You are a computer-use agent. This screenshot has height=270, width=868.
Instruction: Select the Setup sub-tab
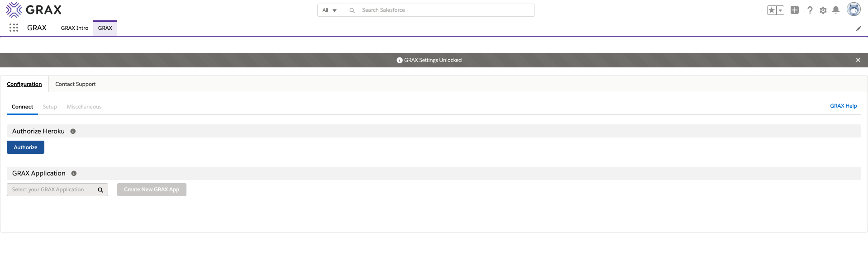tap(50, 107)
